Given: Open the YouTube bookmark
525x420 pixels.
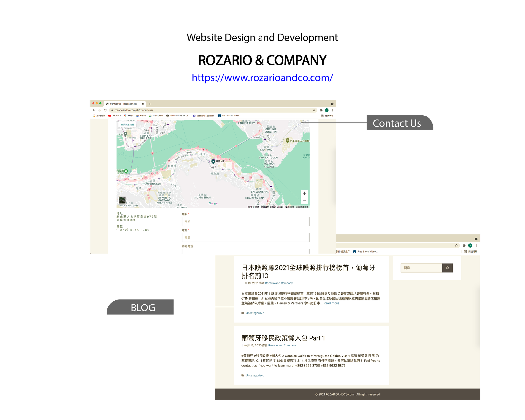Looking at the screenshot, I should point(115,116).
